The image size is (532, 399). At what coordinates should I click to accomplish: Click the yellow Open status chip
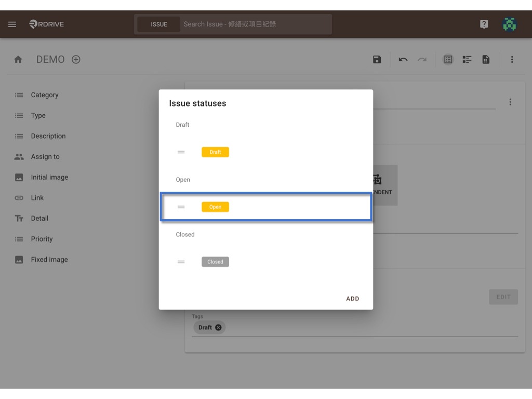click(x=215, y=207)
